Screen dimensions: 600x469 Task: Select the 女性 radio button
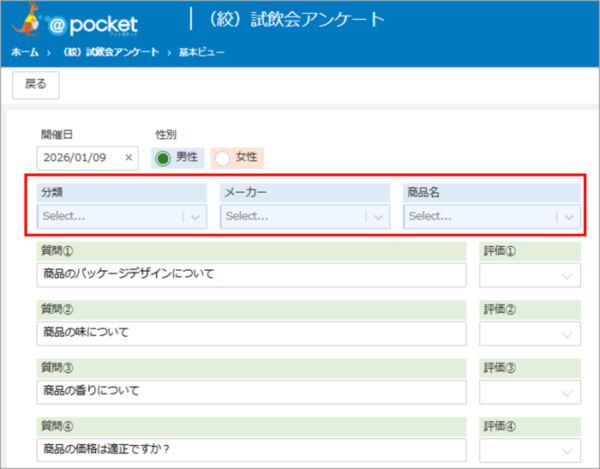[x=222, y=158]
